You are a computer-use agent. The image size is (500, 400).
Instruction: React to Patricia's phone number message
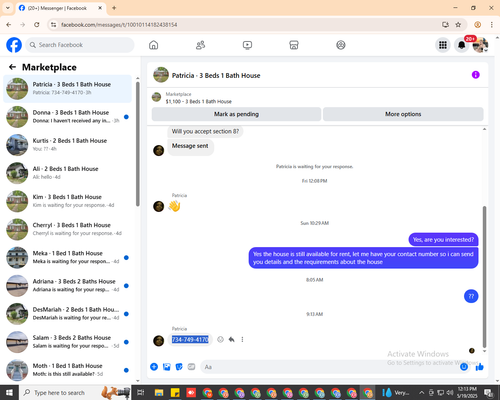coord(220,339)
